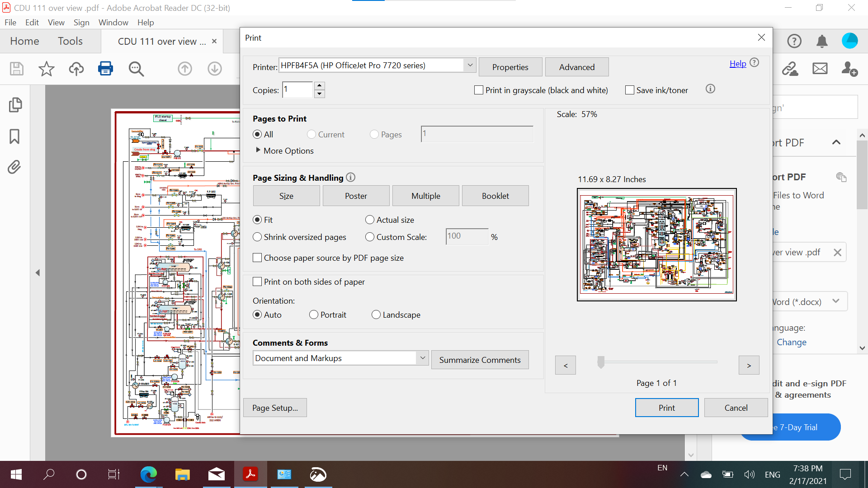
Task: Switch to the Home tab
Action: tap(24, 41)
